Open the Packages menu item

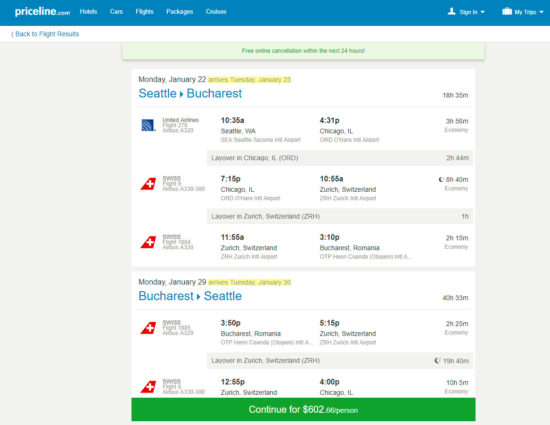(x=180, y=12)
